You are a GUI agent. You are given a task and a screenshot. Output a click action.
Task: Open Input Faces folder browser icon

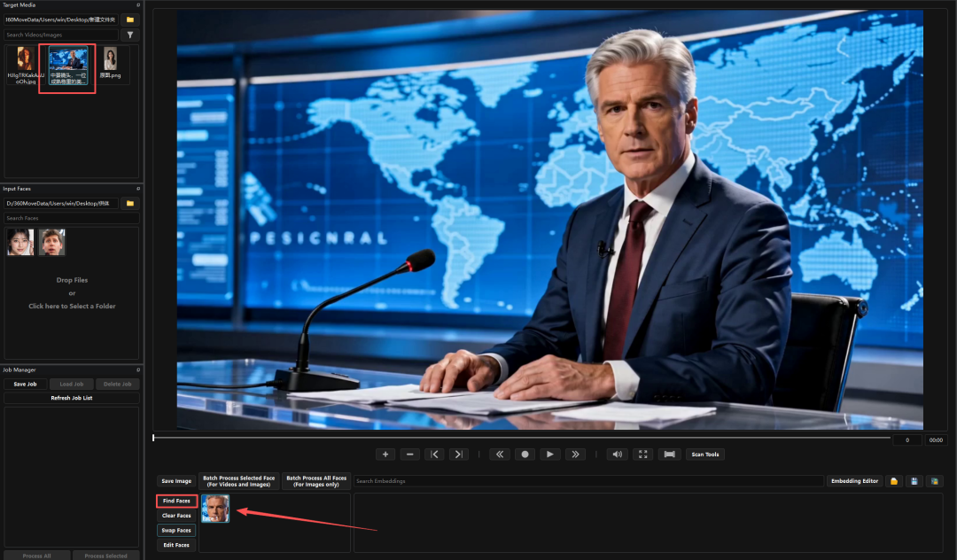pos(130,203)
